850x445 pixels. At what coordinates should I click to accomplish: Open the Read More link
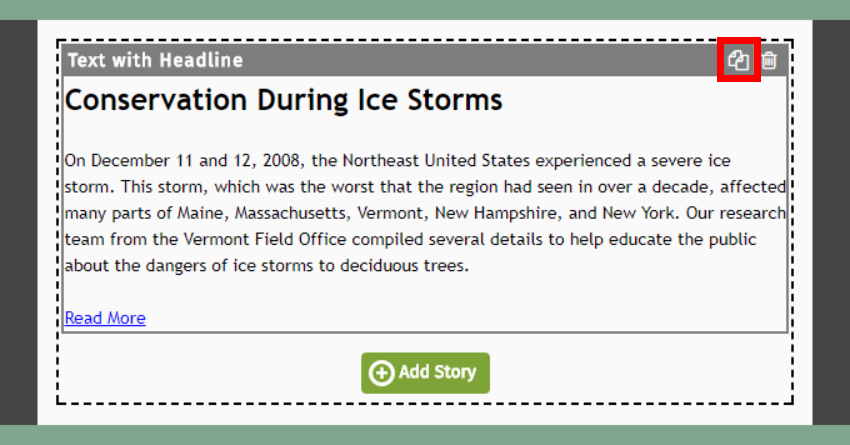(x=105, y=318)
